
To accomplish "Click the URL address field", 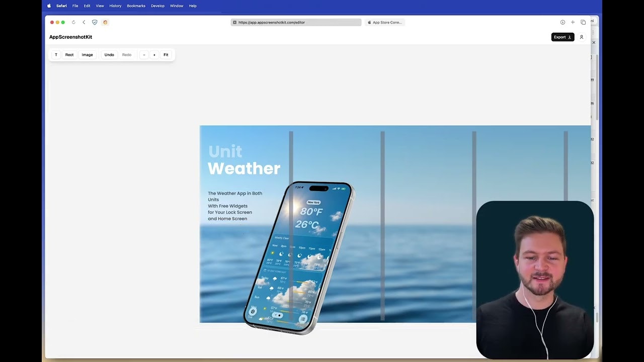I will (x=296, y=22).
